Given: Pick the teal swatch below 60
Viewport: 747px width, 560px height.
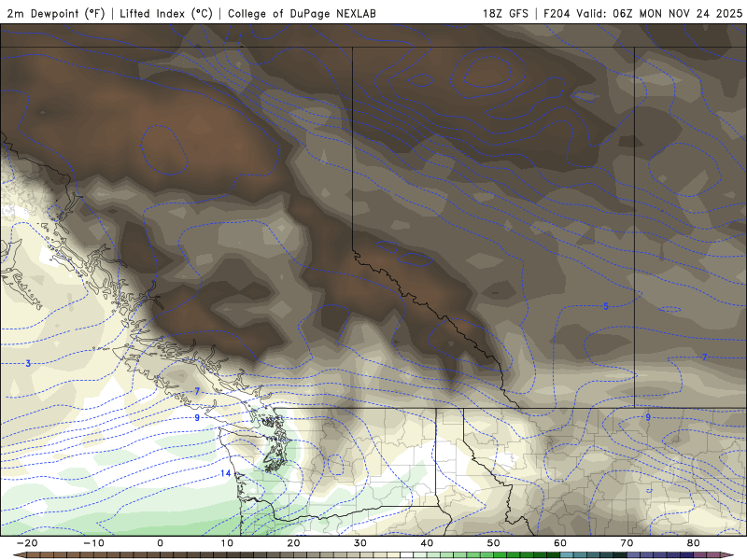Looking at the screenshot, I should pyautogui.click(x=567, y=554).
